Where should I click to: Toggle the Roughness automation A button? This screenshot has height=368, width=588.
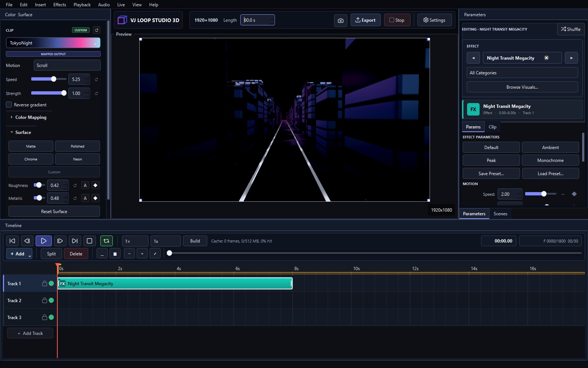click(85, 185)
